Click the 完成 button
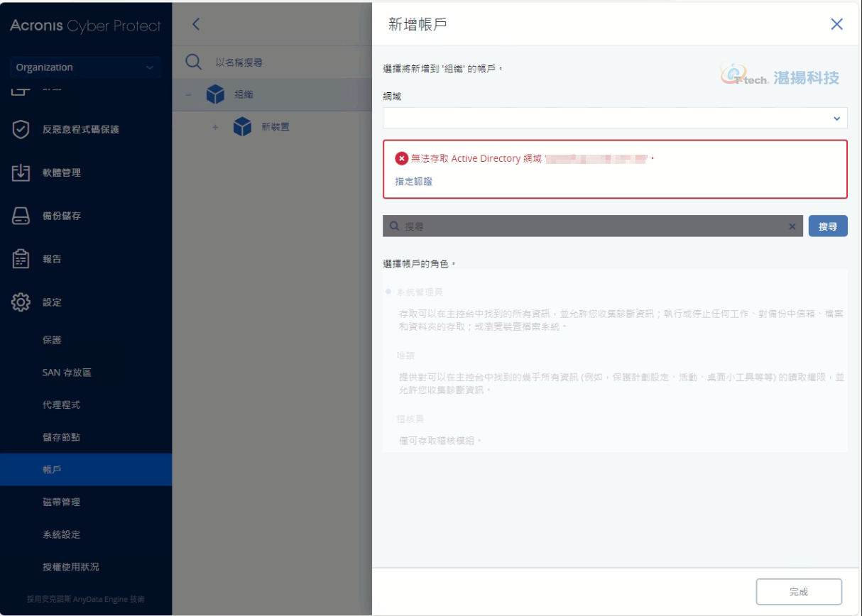This screenshot has width=862, height=616. click(799, 592)
